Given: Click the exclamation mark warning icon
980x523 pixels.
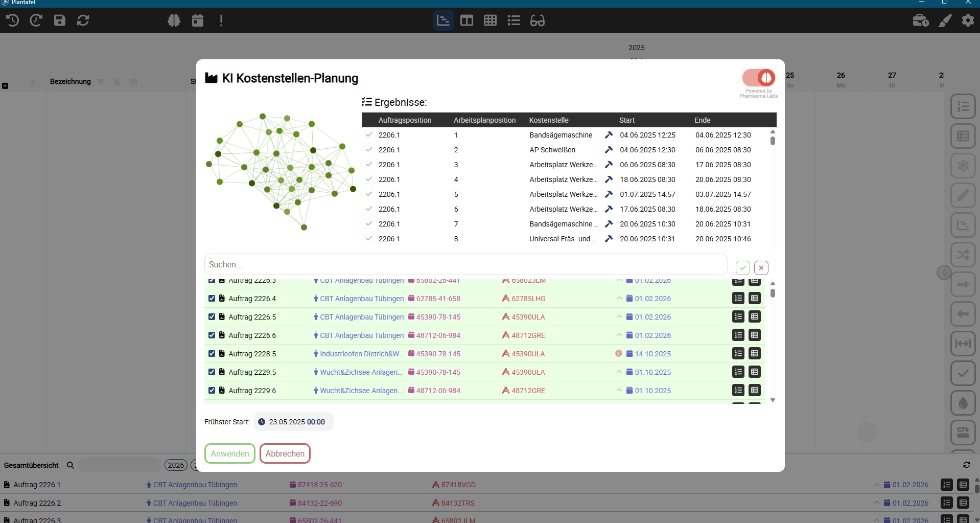Looking at the screenshot, I should click(x=221, y=20).
